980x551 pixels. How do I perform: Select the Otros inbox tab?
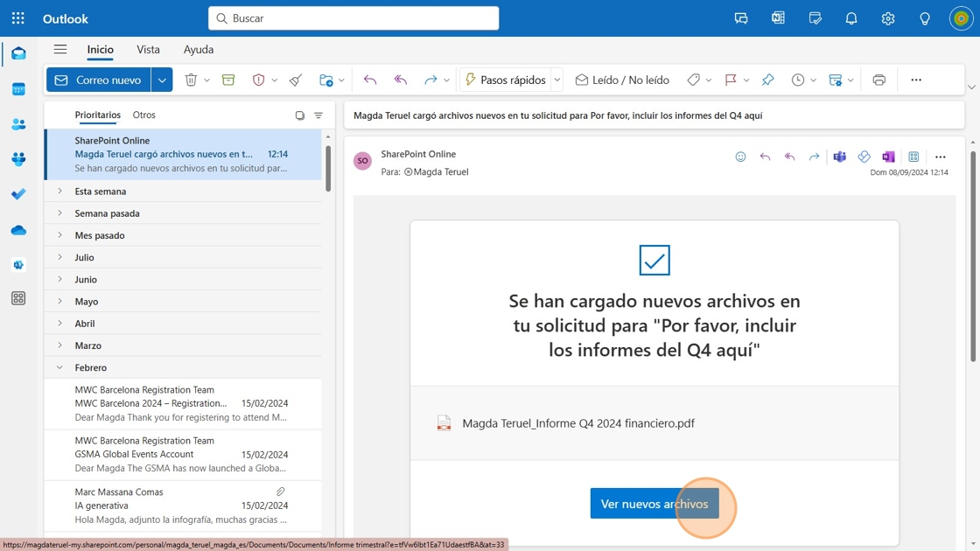click(143, 115)
